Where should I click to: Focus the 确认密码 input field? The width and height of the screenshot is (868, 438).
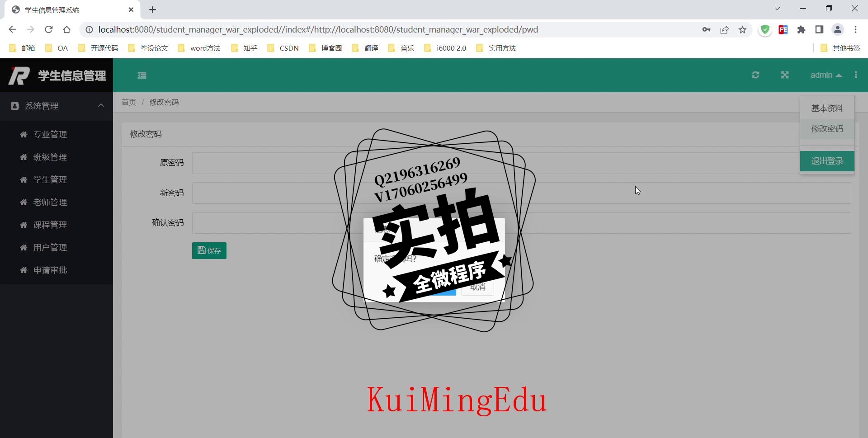[x=521, y=223]
